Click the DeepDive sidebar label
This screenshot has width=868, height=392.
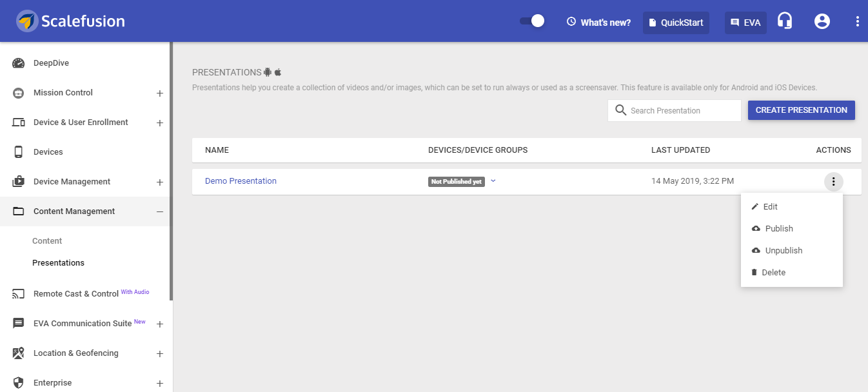(x=51, y=63)
